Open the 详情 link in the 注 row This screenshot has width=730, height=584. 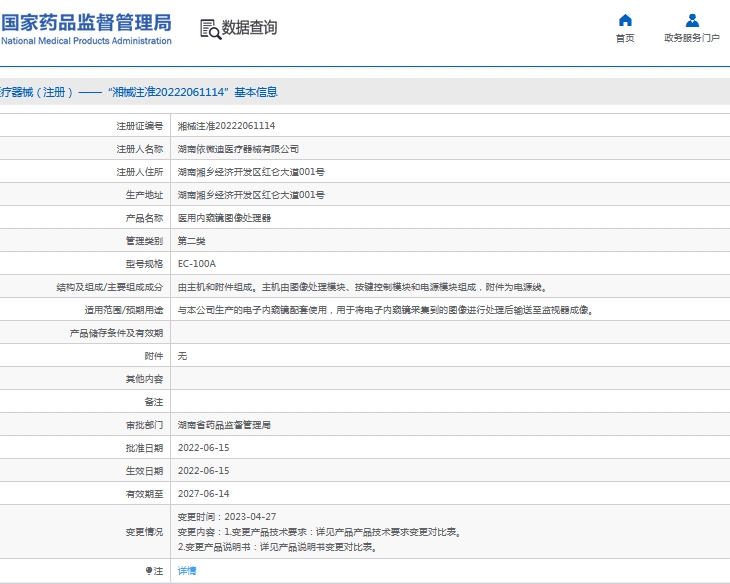[x=187, y=570]
